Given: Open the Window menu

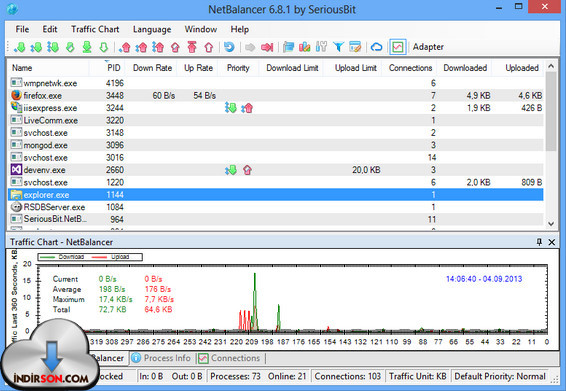Looking at the screenshot, I should tap(201, 29).
